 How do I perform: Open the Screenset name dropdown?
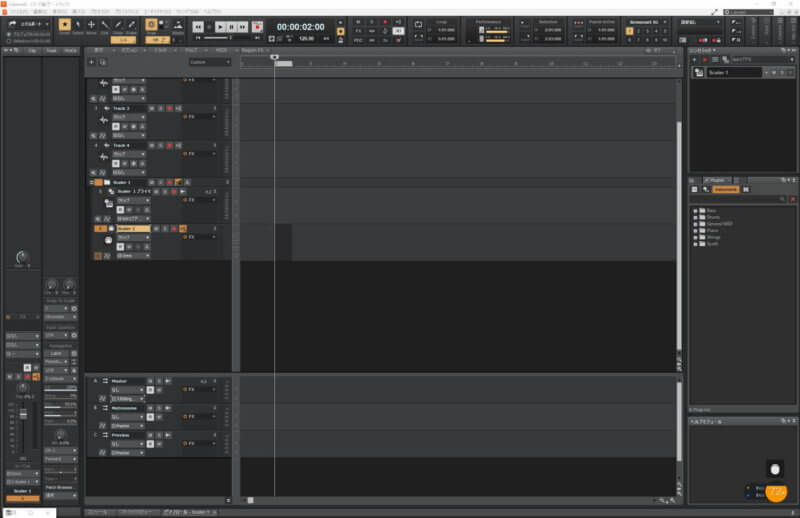tap(647, 22)
